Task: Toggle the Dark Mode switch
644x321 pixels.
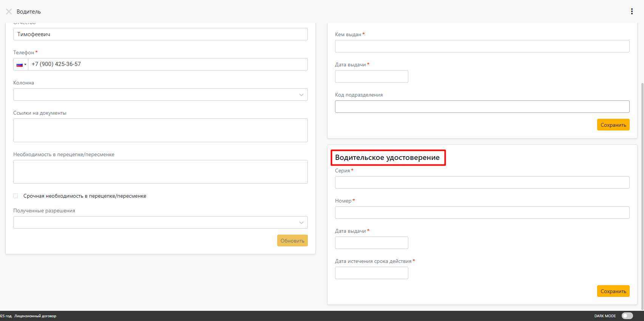Action: 627,316
